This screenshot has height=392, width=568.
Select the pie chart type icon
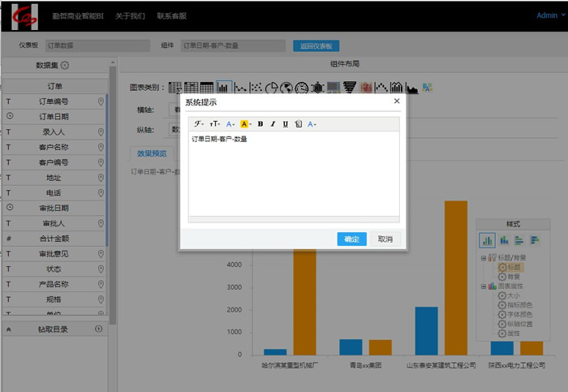coord(273,87)
